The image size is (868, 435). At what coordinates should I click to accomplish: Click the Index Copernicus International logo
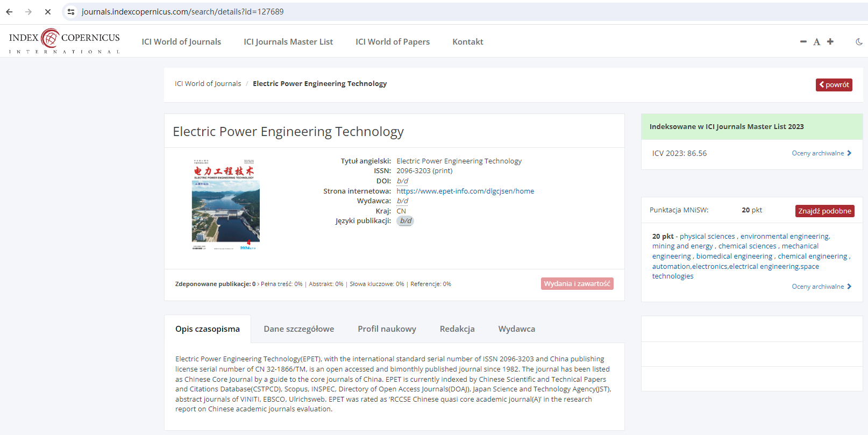[x=64, y=41]
